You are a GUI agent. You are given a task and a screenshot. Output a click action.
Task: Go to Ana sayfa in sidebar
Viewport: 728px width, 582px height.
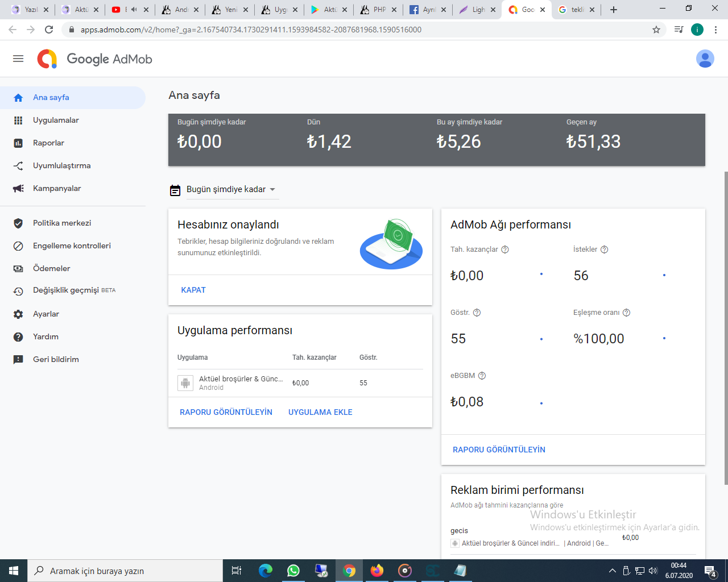[73, 98]
